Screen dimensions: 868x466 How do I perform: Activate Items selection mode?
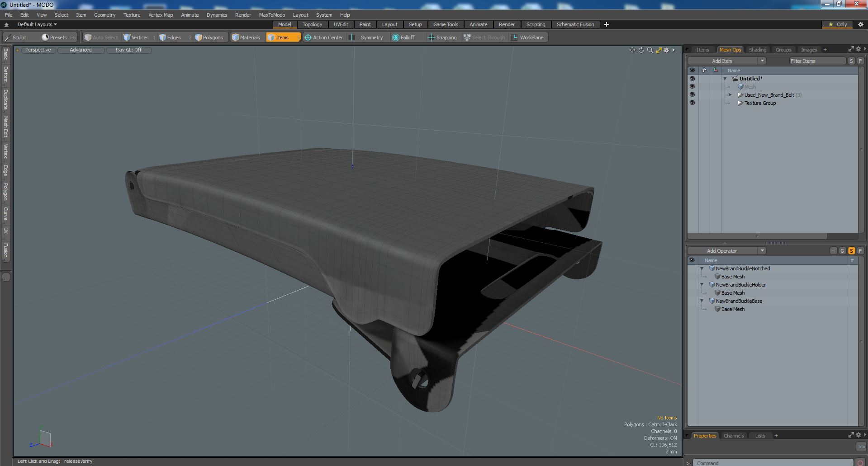[x=283, y=38]
